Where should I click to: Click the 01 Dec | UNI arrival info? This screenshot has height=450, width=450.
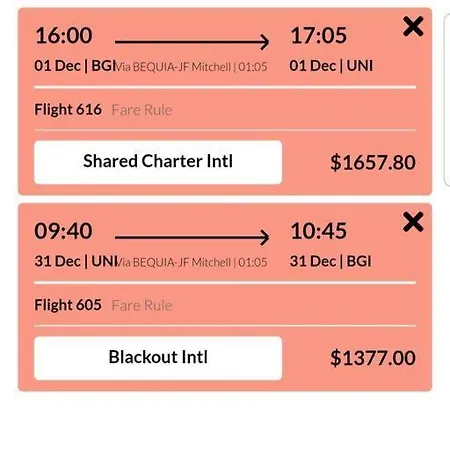click(331, 66)
